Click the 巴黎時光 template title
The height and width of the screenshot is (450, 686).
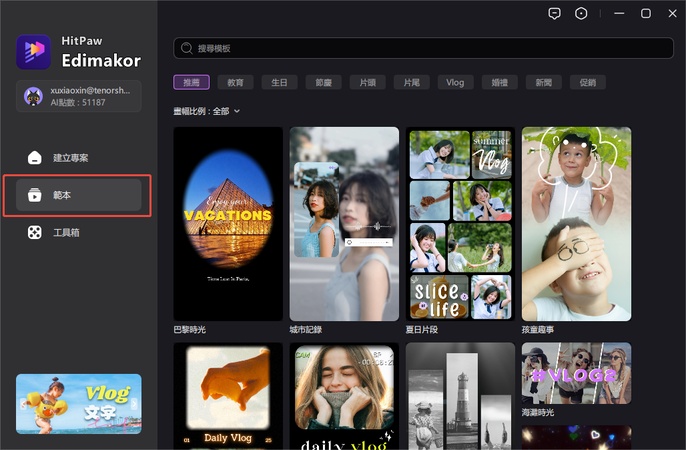point(189,330)
